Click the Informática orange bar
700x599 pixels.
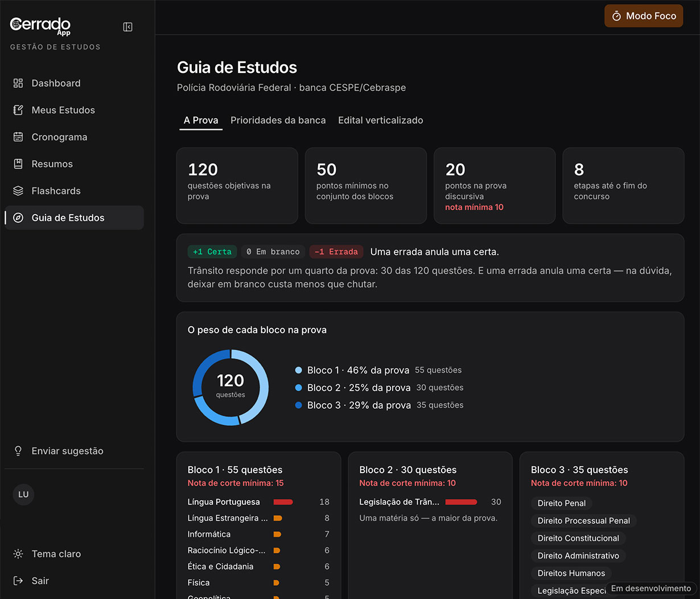[278, 535]
